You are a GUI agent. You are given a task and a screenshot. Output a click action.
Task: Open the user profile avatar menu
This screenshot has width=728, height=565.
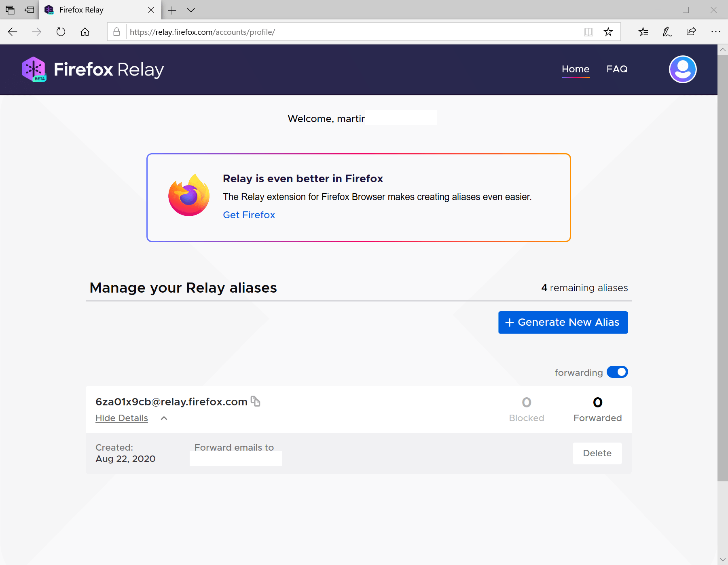click(x=683, y=69)
